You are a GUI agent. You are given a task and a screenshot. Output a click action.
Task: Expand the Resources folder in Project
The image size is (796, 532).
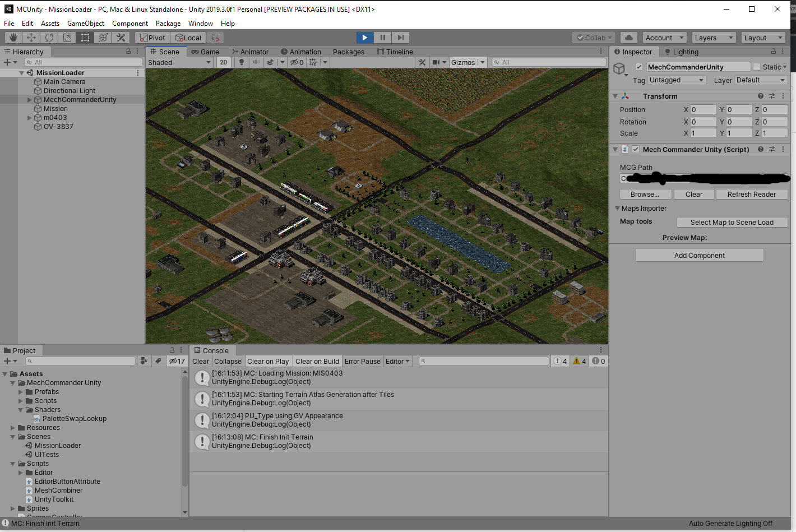13,428
